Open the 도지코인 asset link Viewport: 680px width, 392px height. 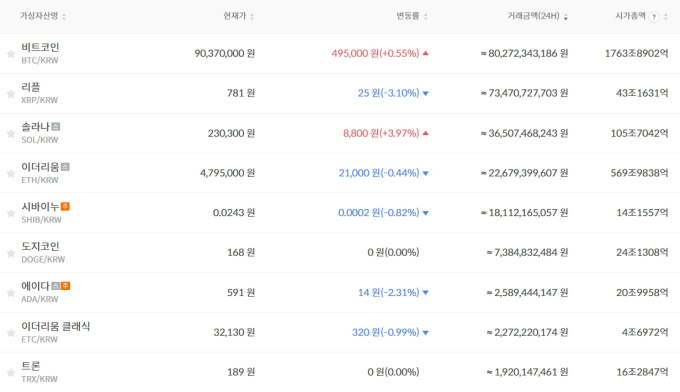pyautogui.click(x=40, y=246)
